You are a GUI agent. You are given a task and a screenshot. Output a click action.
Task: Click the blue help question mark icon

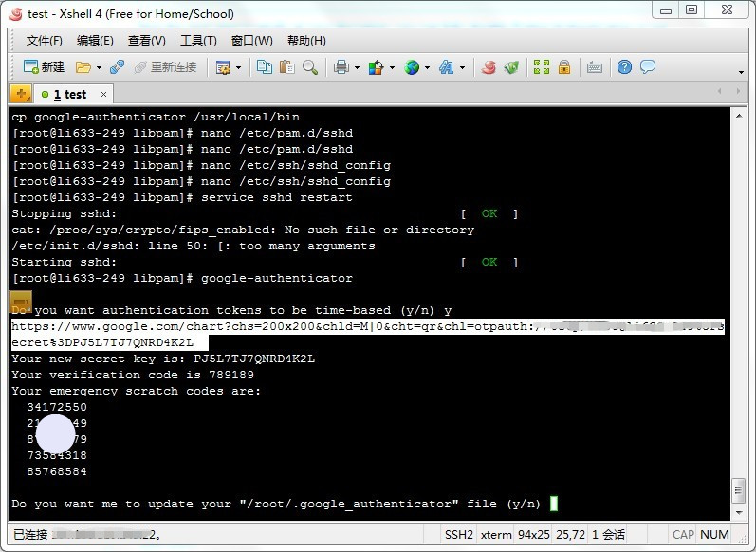point(624,67)
